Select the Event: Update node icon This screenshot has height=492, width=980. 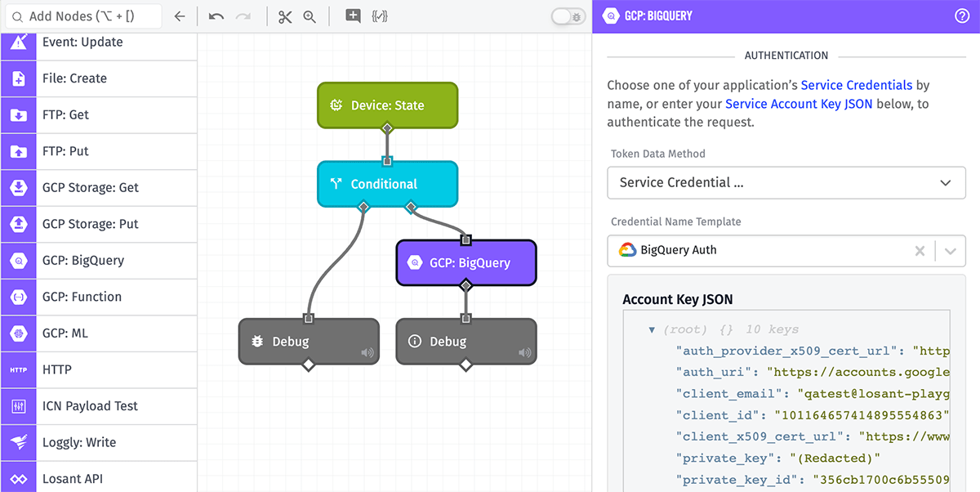tap(18, 42)
